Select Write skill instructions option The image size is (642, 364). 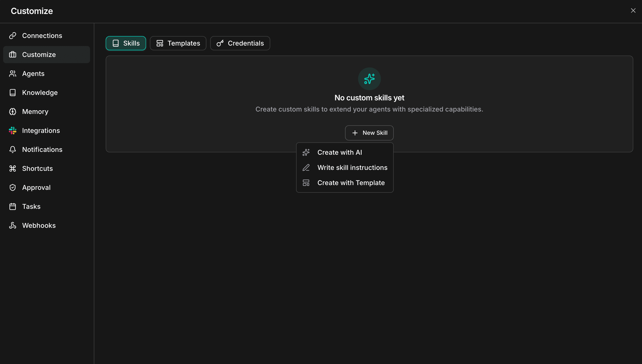352,168
